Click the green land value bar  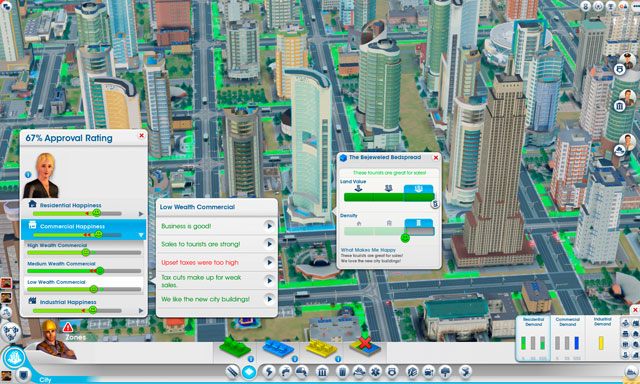pos(389,198)
